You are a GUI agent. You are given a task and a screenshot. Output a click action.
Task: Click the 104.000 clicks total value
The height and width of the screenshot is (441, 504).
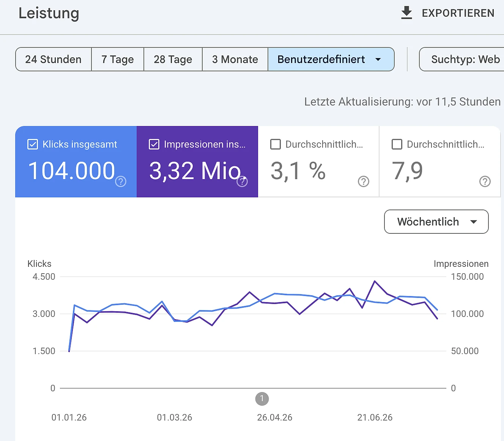click(71, 171)
